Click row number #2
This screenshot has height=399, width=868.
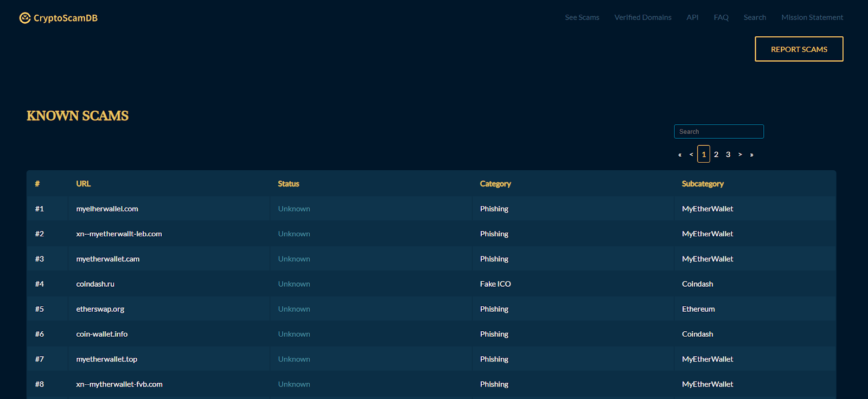[39, 234]
